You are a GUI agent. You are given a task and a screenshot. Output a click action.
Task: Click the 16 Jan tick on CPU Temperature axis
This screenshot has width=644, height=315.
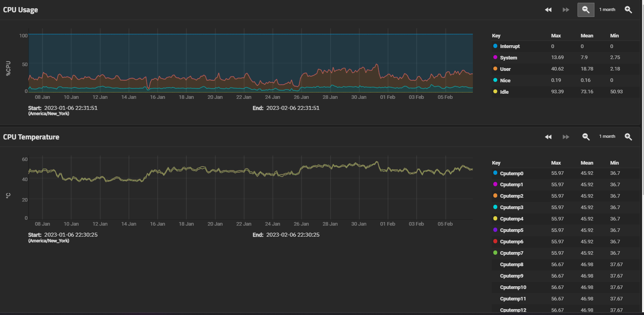[x=157, y=224]
